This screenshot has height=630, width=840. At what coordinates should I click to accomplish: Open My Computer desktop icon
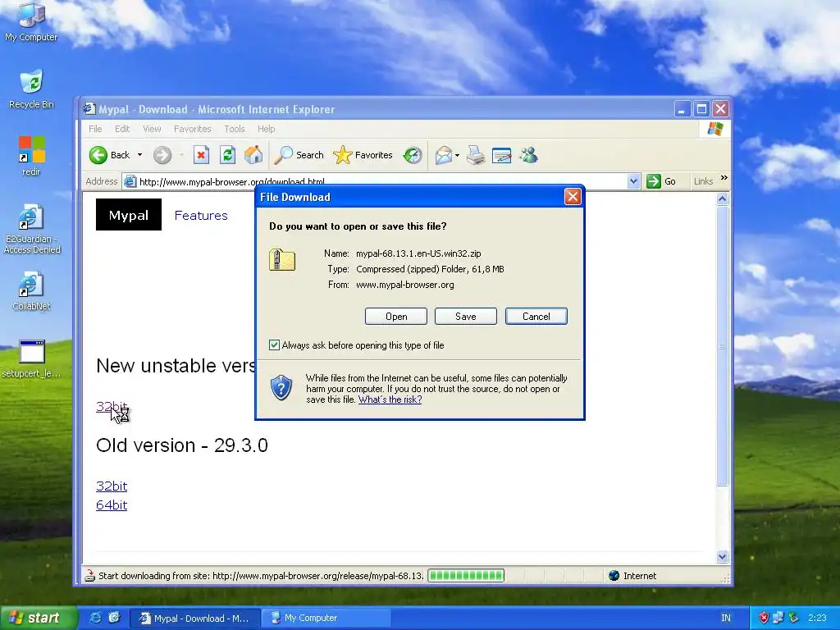click(31, 21)
